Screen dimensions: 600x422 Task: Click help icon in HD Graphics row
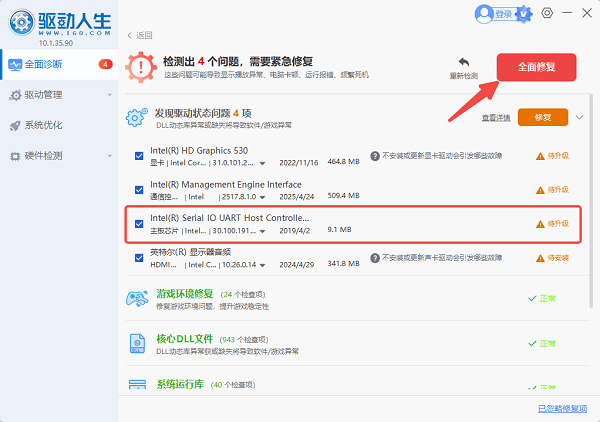tap(375, 156)
